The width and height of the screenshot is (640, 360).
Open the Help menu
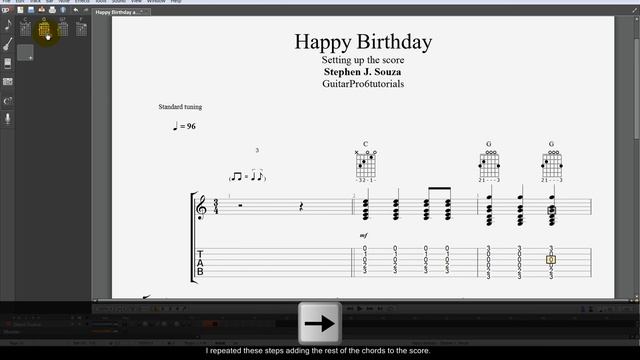click(176, 1)
